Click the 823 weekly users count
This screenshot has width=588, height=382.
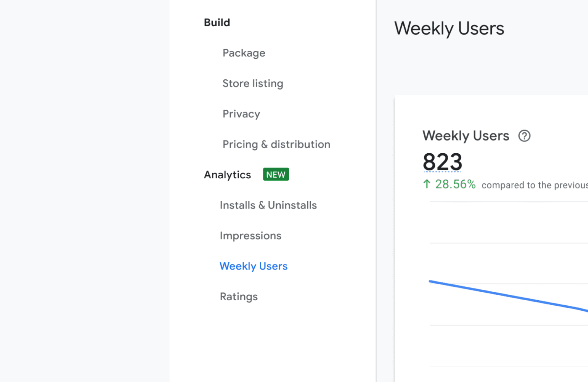click(442, 162)
